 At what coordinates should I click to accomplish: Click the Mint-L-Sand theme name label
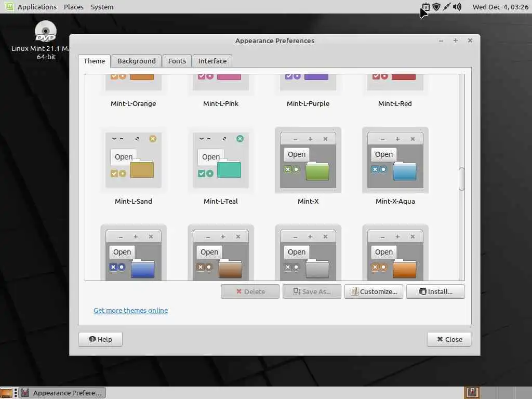click(134, 201)
